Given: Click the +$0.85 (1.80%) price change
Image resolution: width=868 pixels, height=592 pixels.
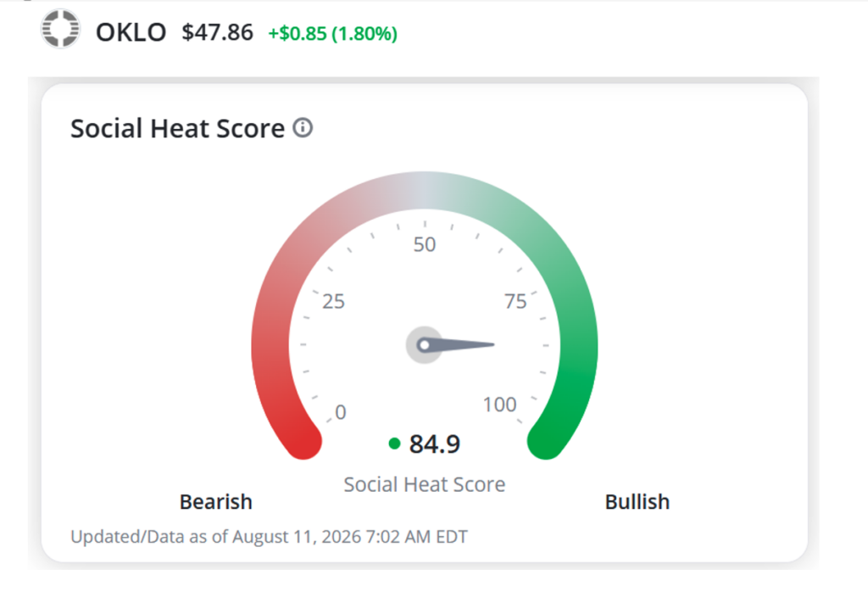Looking at the screenshot, I should (x=332, y=34).
